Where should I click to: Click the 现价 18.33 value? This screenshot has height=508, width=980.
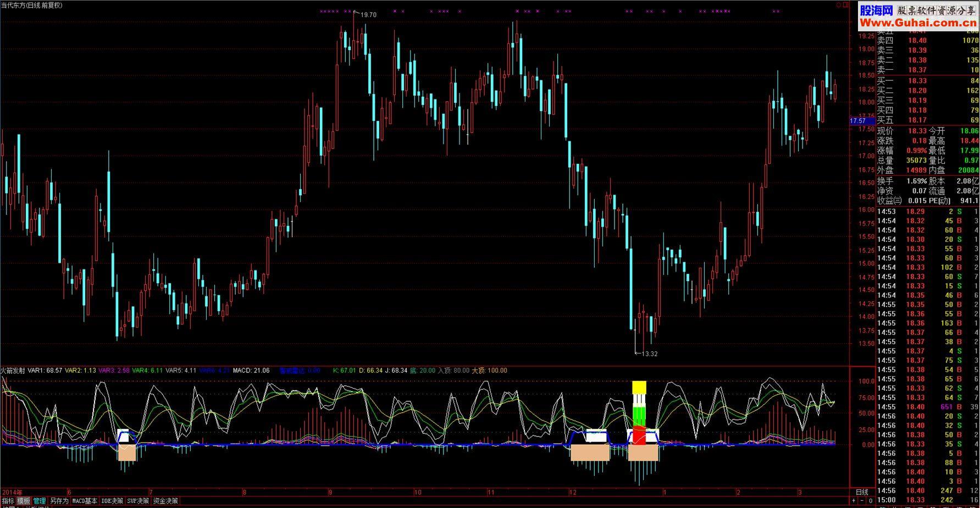coord(917,131)
